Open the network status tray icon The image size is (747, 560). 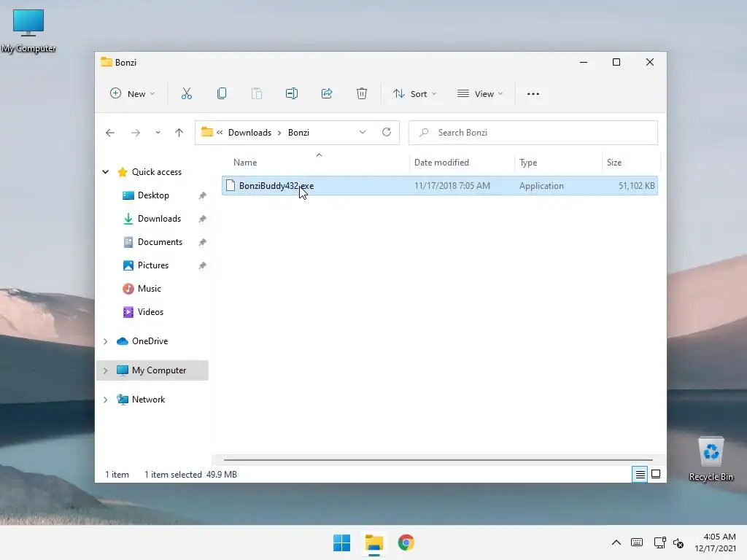pos(659,542)
